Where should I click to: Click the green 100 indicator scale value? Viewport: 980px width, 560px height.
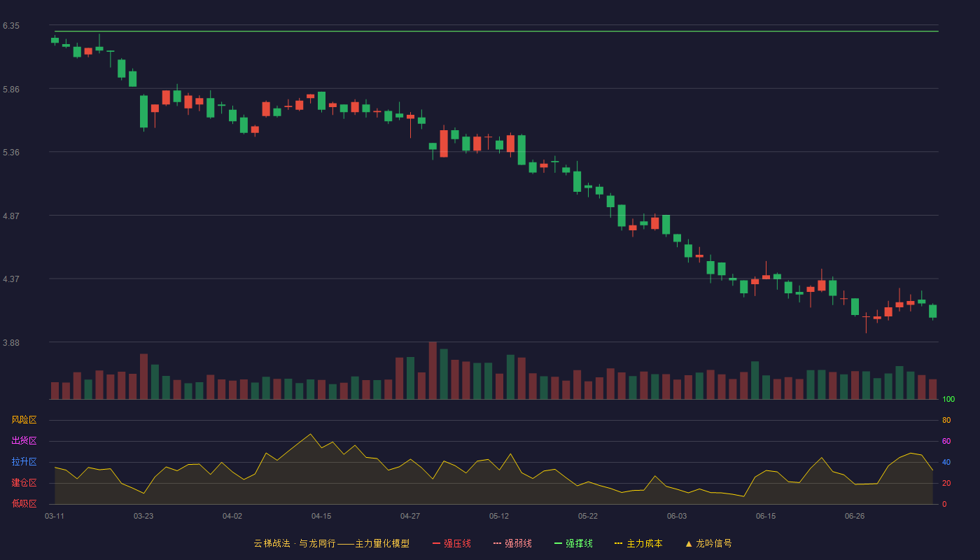pos(948,400)
